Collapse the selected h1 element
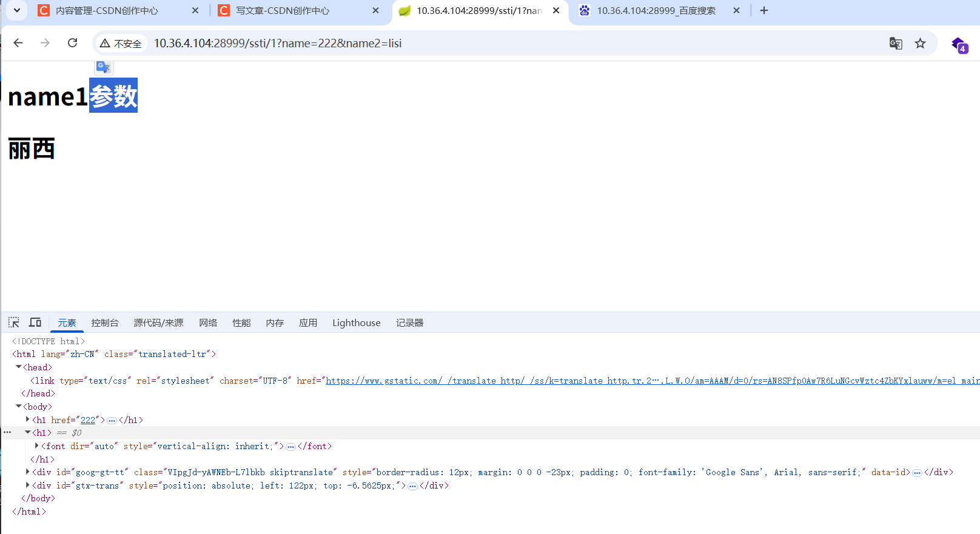Image resolution: width=980 pixels, height=534 pixels. pyautogui.click(x=27, y=432)
